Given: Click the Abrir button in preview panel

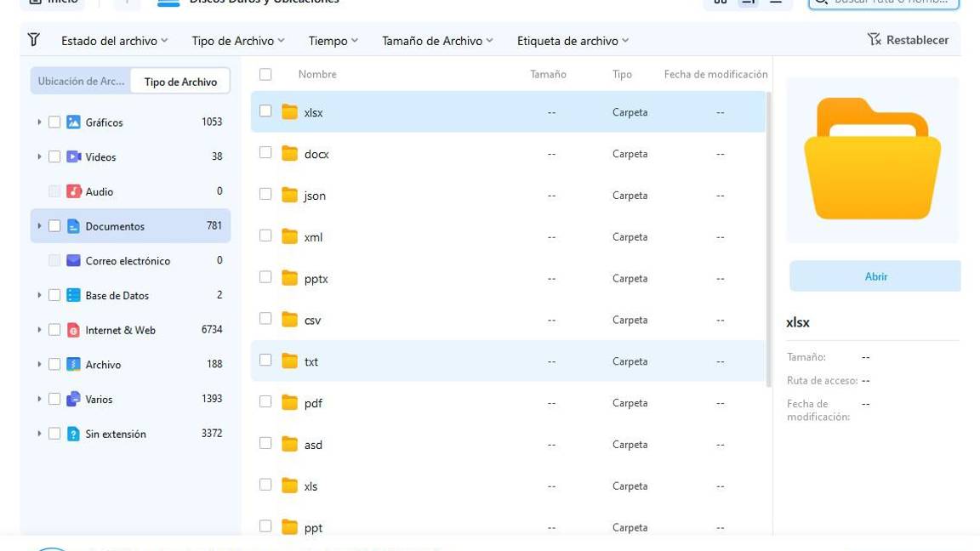Looking at the screenshot, I should pyautogui.click(x=875, y=276).
